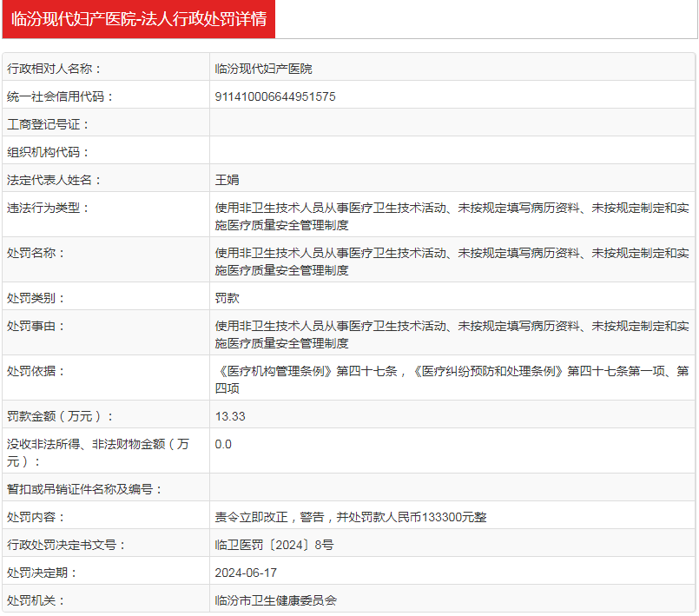Click the 处罚事由 label

point(36,326)
